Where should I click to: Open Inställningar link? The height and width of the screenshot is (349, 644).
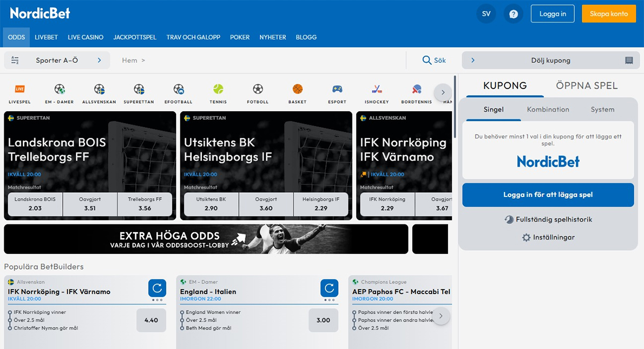554,237
